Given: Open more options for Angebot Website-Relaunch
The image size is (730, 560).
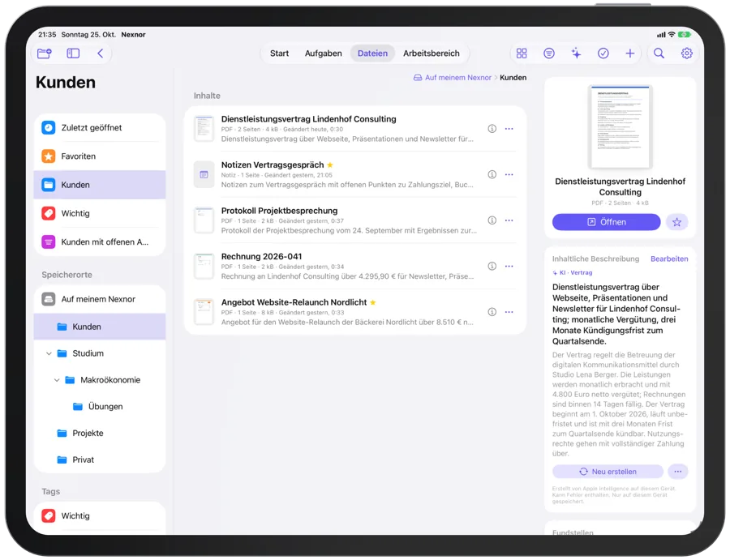Looking at the screenshot, I should click(509, 312).
